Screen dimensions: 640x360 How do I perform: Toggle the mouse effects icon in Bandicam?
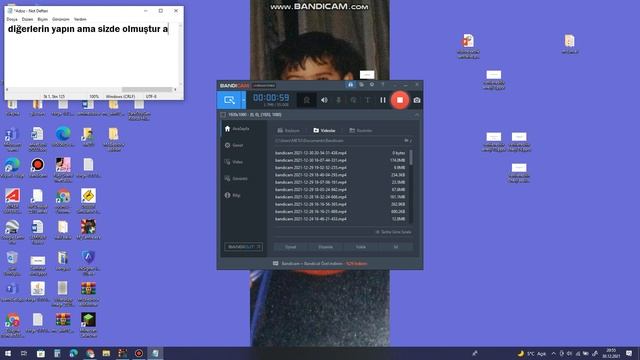coord(353,100)
